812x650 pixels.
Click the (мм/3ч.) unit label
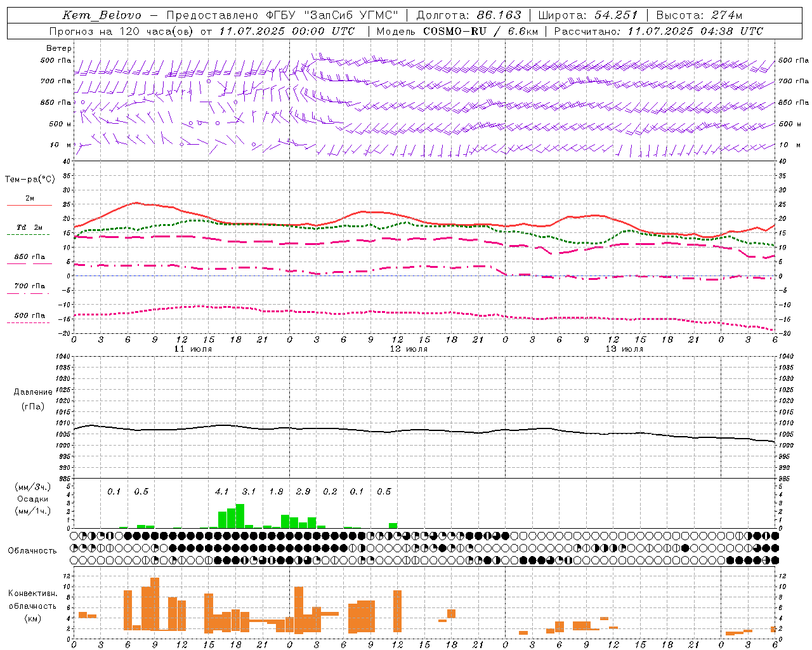32,487
